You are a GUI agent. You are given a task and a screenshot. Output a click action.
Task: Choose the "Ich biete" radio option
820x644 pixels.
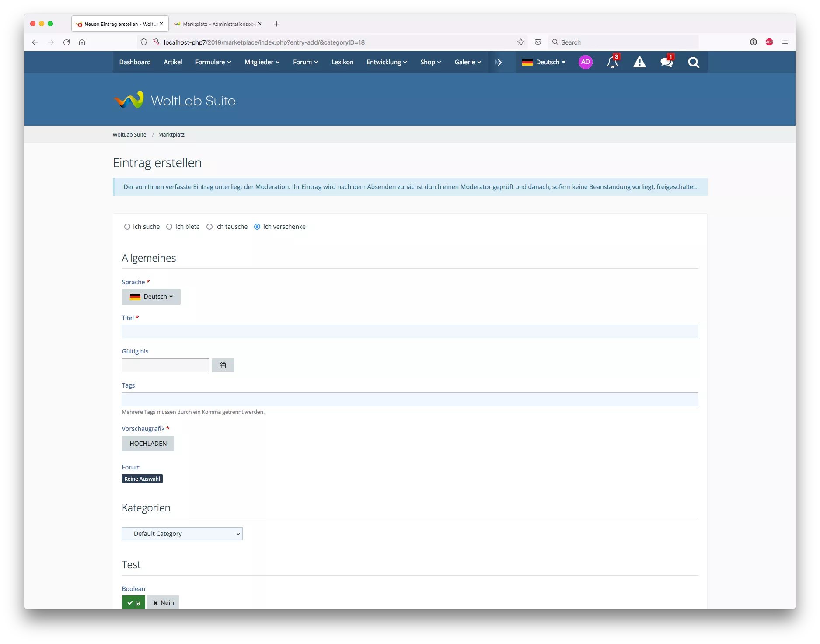point(169,227)
